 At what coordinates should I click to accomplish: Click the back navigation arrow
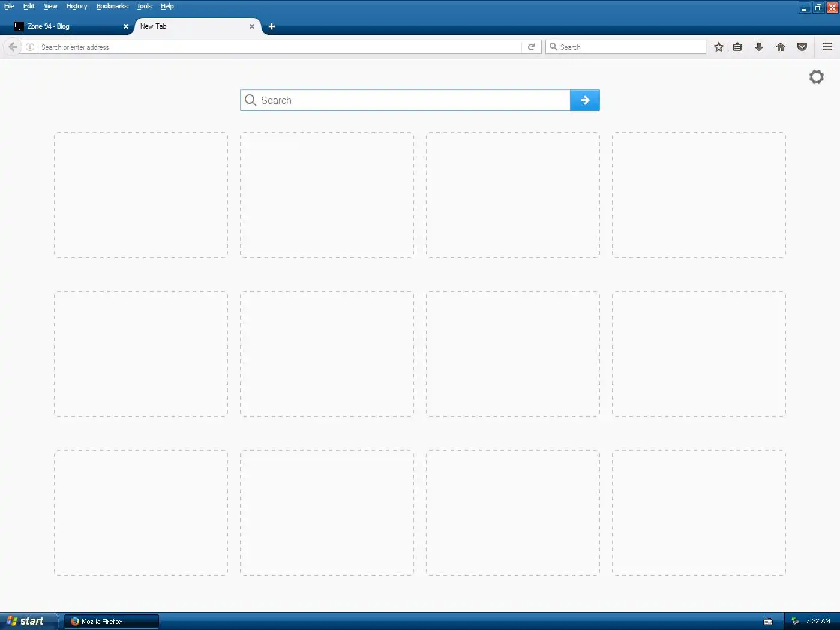tap(13, 47)
